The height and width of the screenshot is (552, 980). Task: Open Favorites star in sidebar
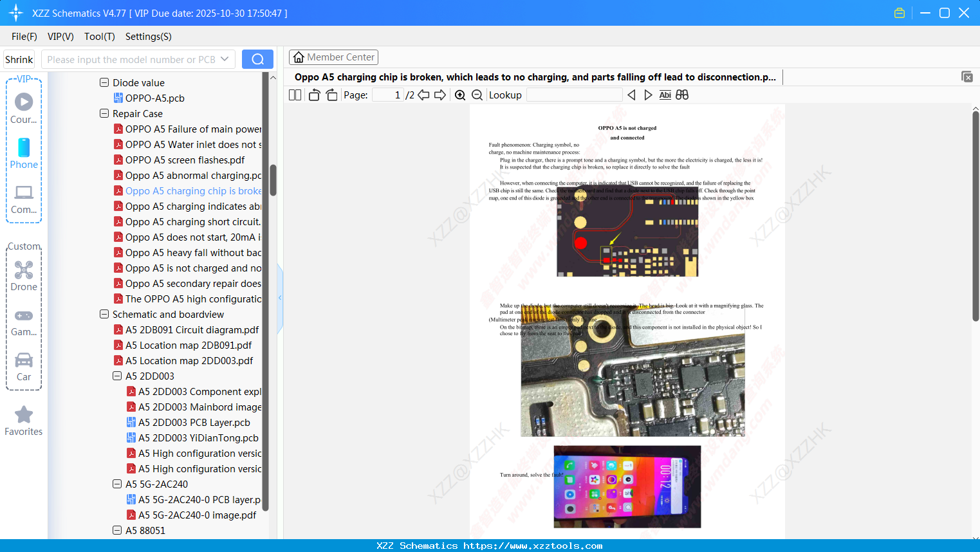point(24,421)
